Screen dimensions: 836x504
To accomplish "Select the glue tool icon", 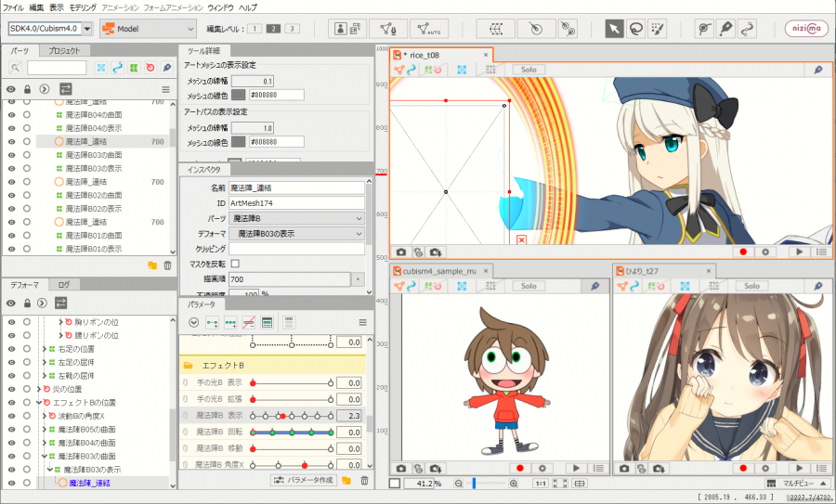I will tap(704, 28).
